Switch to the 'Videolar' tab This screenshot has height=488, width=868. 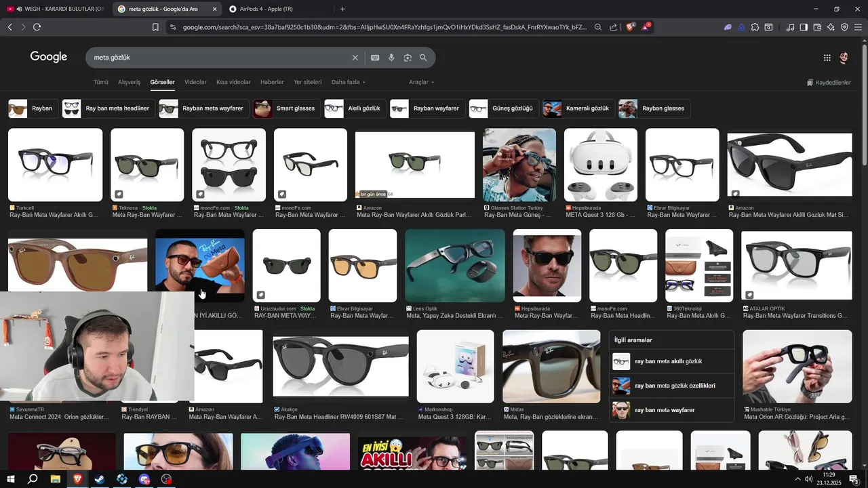click(x=195, y=82)
